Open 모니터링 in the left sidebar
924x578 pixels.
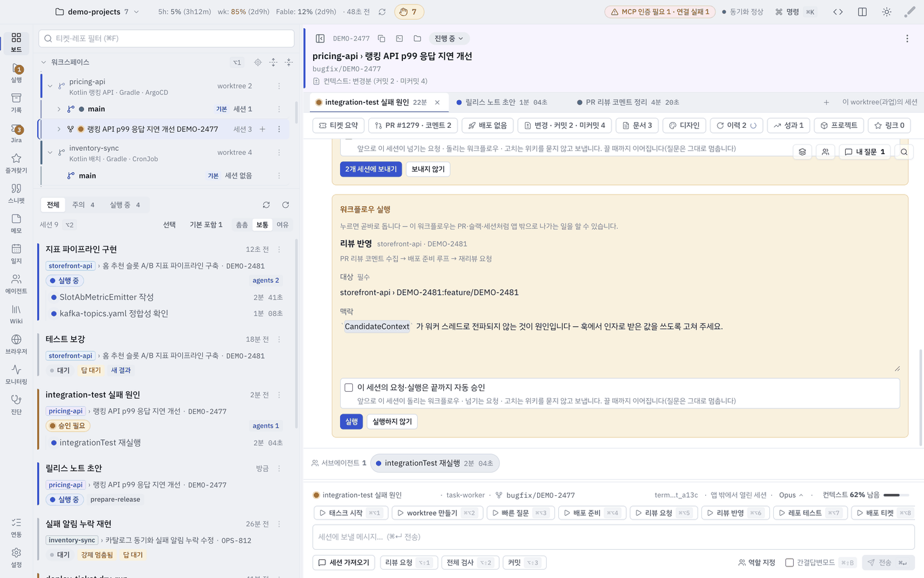coord(16,374)
